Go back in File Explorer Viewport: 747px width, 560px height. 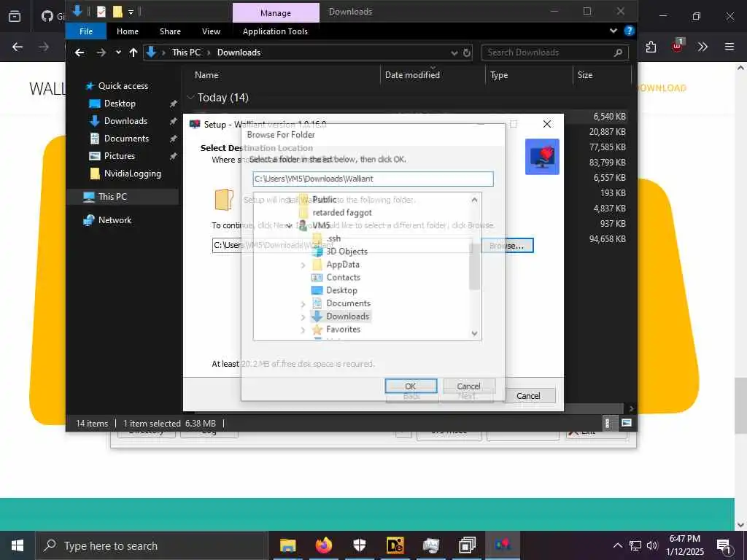80,52
